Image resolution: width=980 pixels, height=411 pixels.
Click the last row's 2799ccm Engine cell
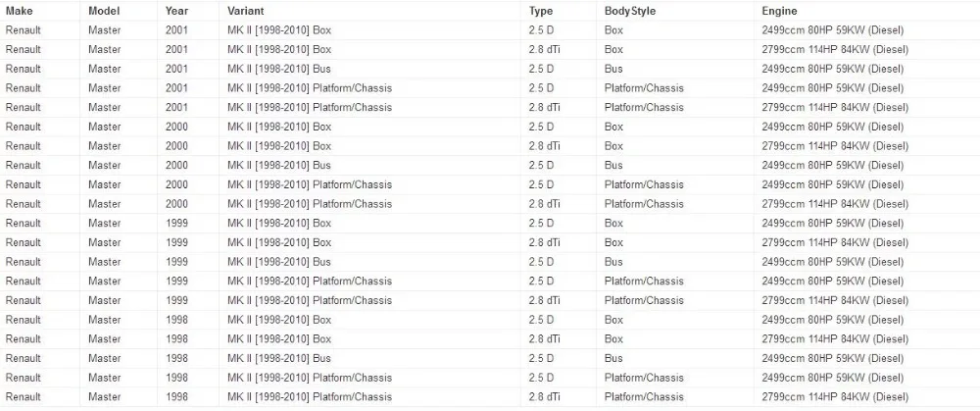[867, 396]
